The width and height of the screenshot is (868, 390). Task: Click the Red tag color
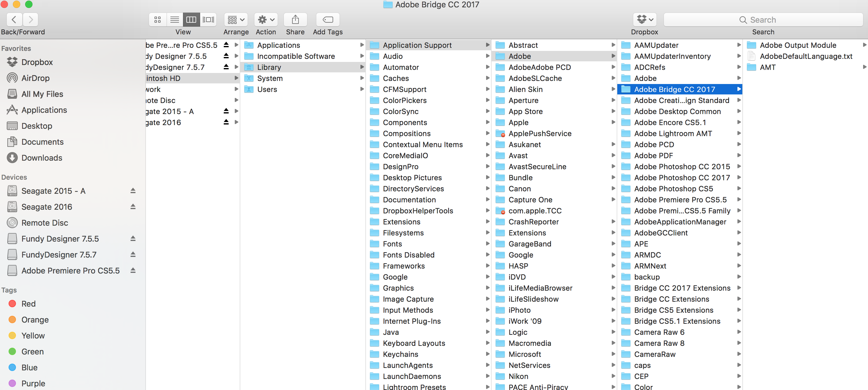[x=13, y=303]
